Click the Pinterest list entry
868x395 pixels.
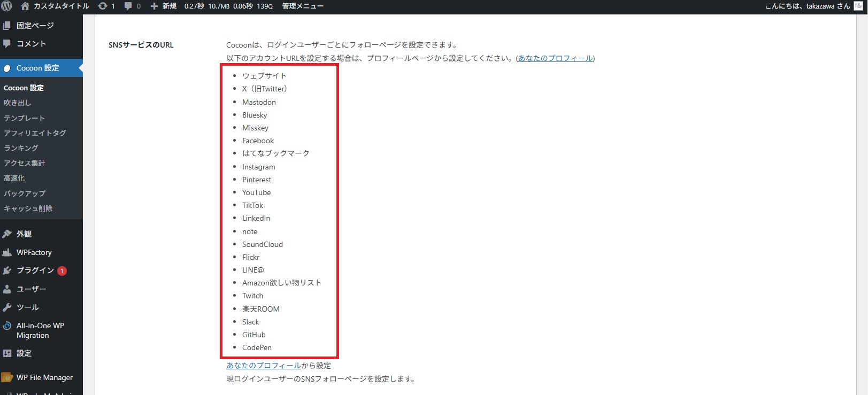[x=257, y=180]
